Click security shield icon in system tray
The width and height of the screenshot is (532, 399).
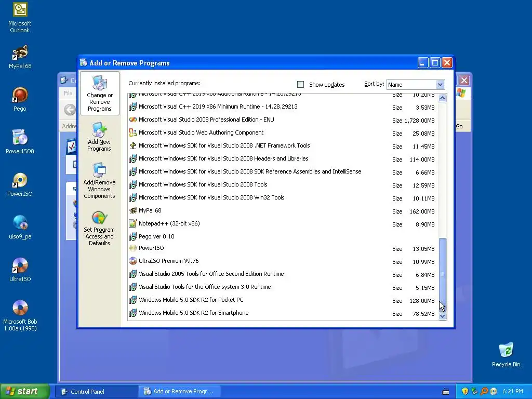click(465, 392)
